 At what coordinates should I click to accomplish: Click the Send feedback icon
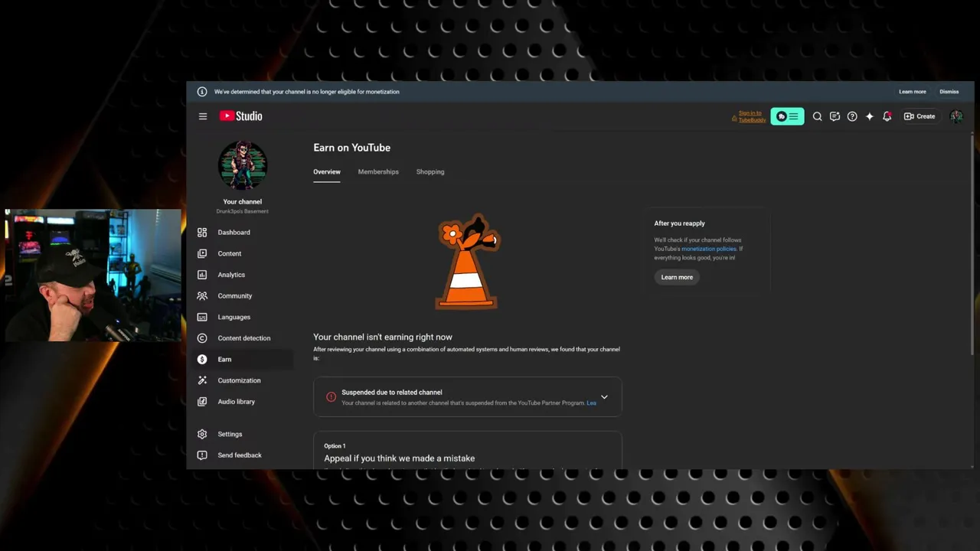(x=202, y=455)
